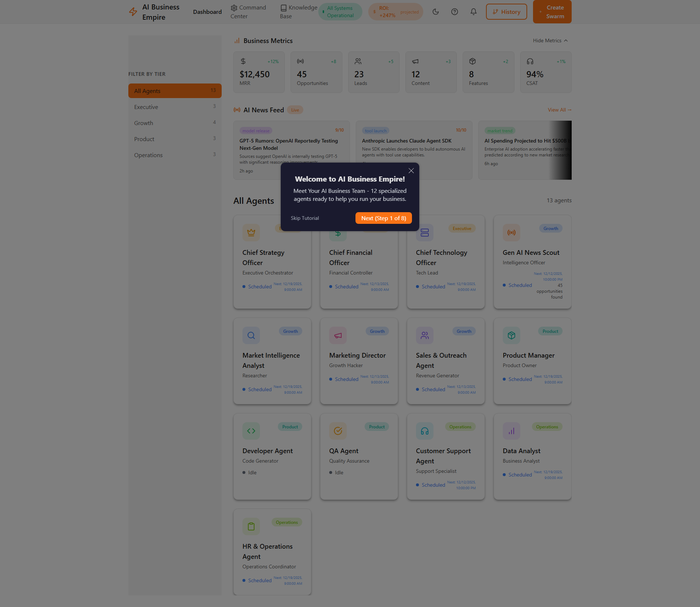The width and height of the screenshot is (700, 607).
Task: Open the GPT-5 Rumors news card
Action: point(292,150)
